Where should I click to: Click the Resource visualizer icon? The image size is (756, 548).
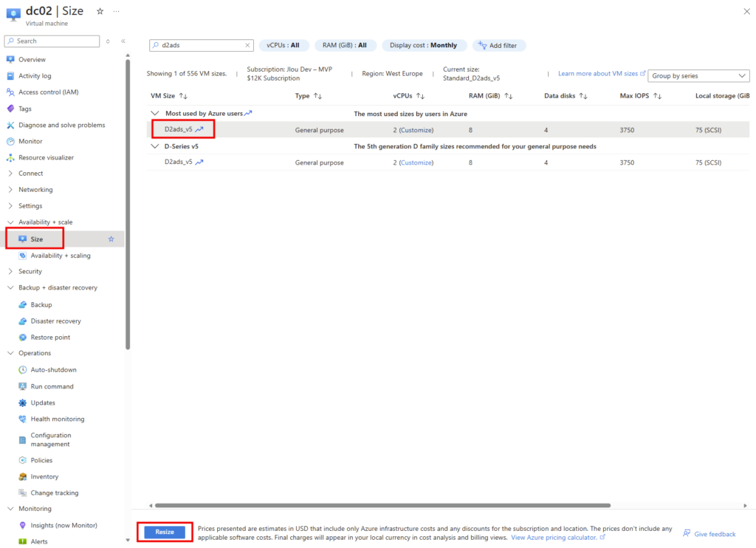coord(10,158)
